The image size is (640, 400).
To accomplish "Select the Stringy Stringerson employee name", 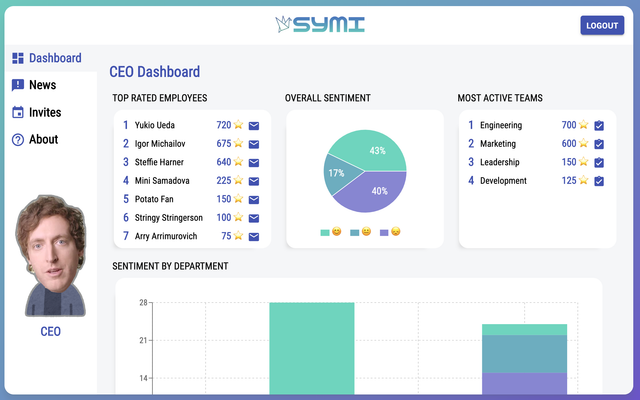I will (169, 218).
